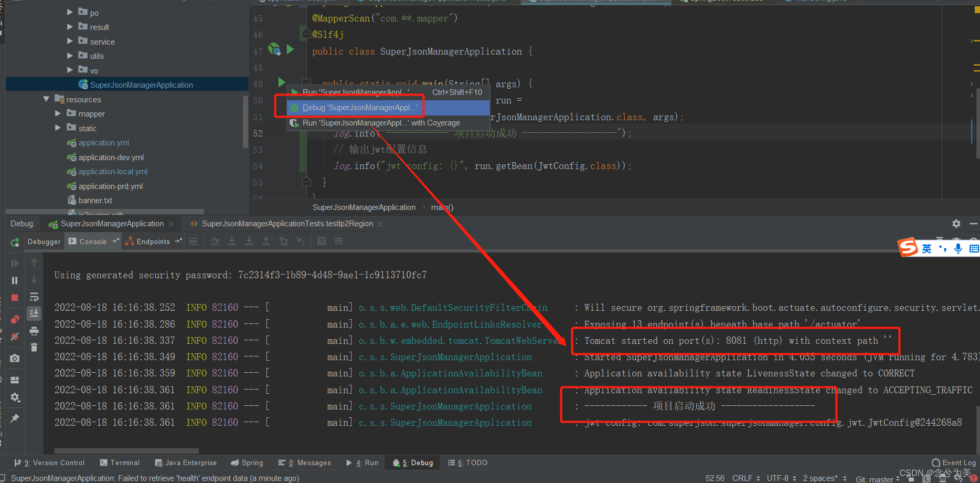The image size is (980, 483).
Task: Fold the main method at line 49
Action: [307, 82]
